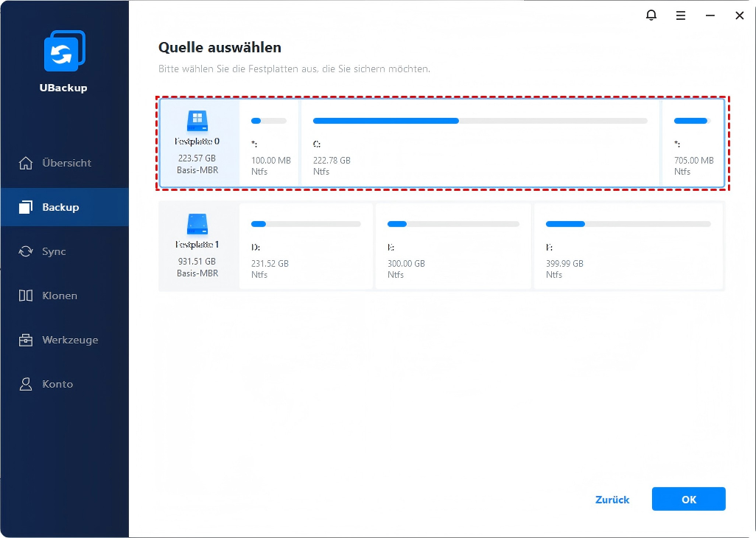This screenshot has height=538, width=756.
Task: Select Festplatte 1 disk icon
Action: click(x=197, y=225)
